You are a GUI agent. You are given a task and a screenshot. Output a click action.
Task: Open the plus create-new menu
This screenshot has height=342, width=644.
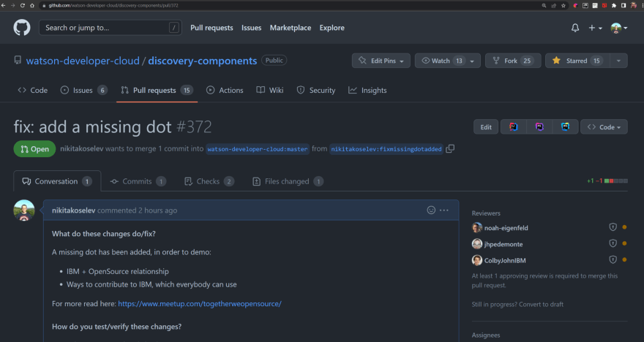pos(595,28)
